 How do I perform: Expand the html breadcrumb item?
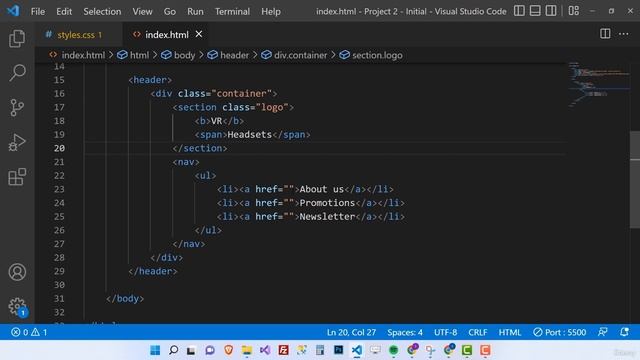pos(133,55)
